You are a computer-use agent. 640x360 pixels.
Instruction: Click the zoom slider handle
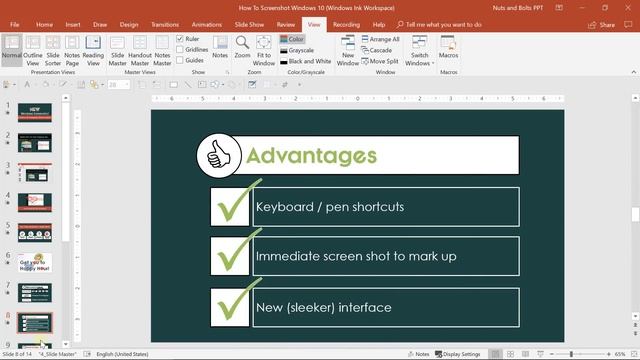[571, 354]
